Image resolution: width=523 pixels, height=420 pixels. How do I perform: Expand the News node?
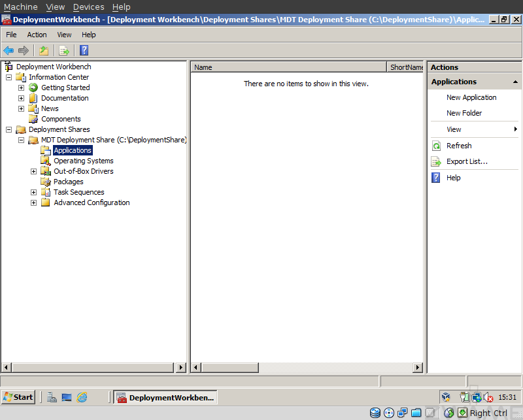(22, 108)
